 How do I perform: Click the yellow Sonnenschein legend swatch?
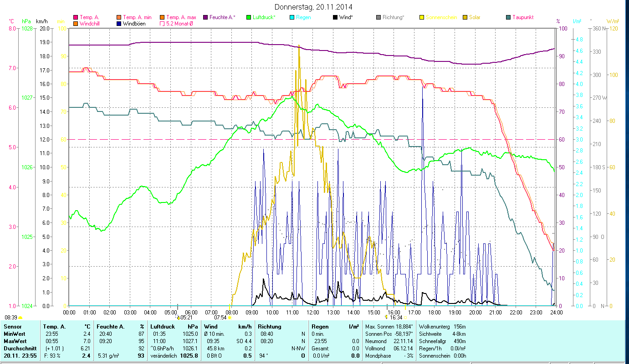[x=422, y=18]
